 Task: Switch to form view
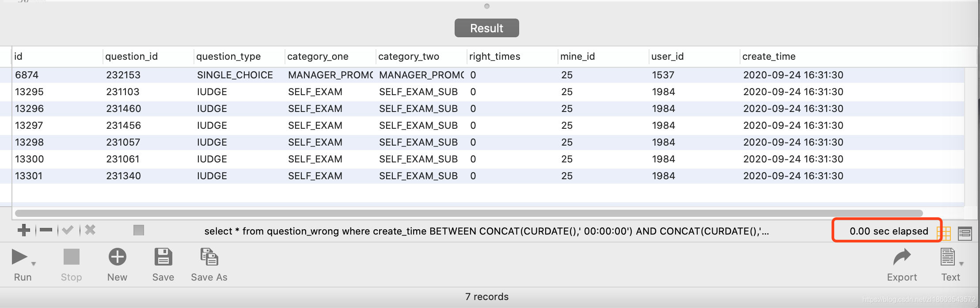point(965,233)
